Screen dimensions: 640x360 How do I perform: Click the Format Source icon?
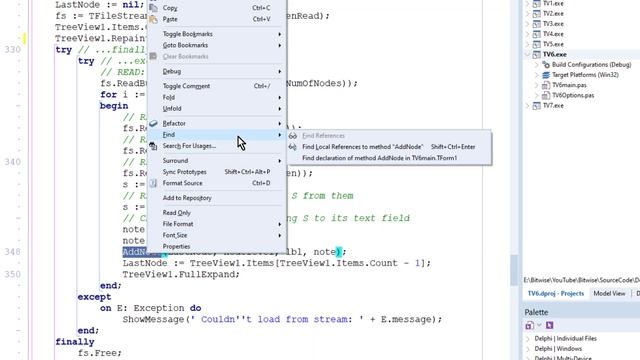click(x=153, y=183)
